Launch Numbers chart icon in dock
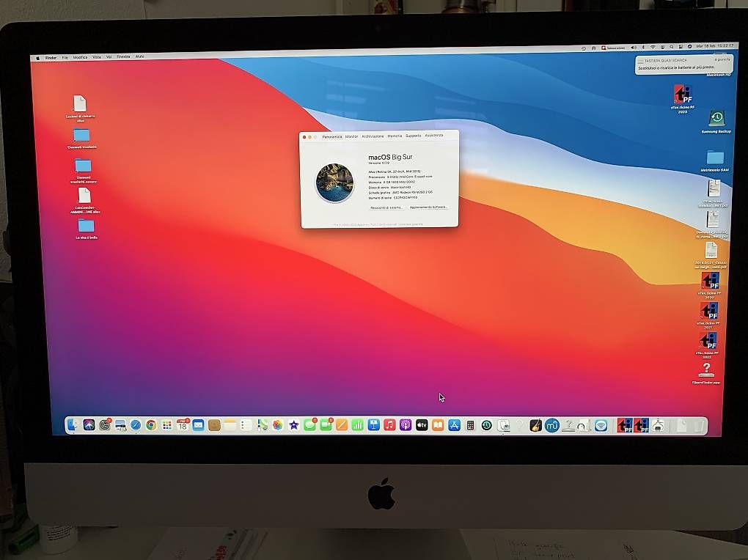The width and height of the screenshot is (748, 560). click(x=358, y=425)
